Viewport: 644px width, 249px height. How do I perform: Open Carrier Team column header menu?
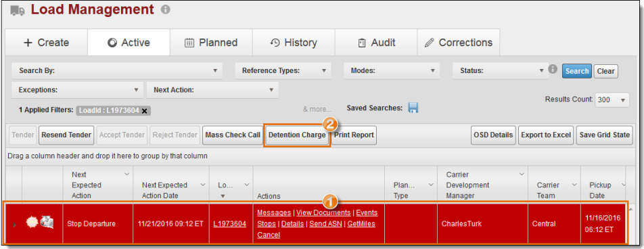(x=574, y=185)
